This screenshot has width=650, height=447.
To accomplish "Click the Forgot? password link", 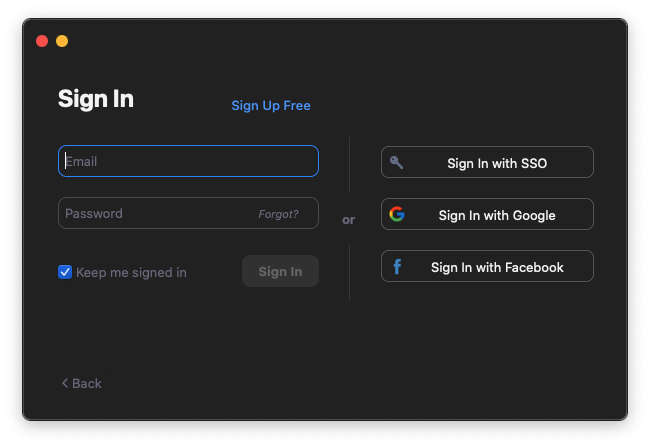I will (x=278, y=214).
